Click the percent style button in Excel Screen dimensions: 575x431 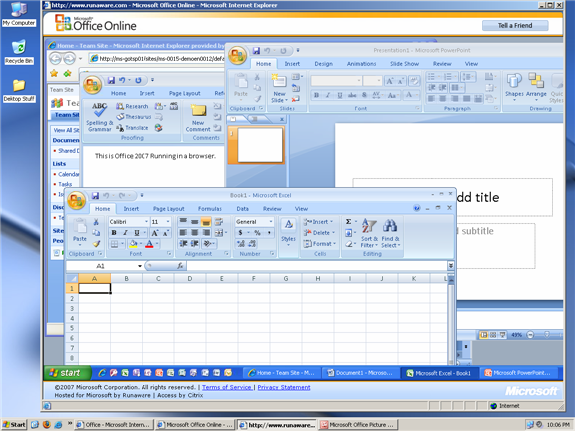point(257,233)
